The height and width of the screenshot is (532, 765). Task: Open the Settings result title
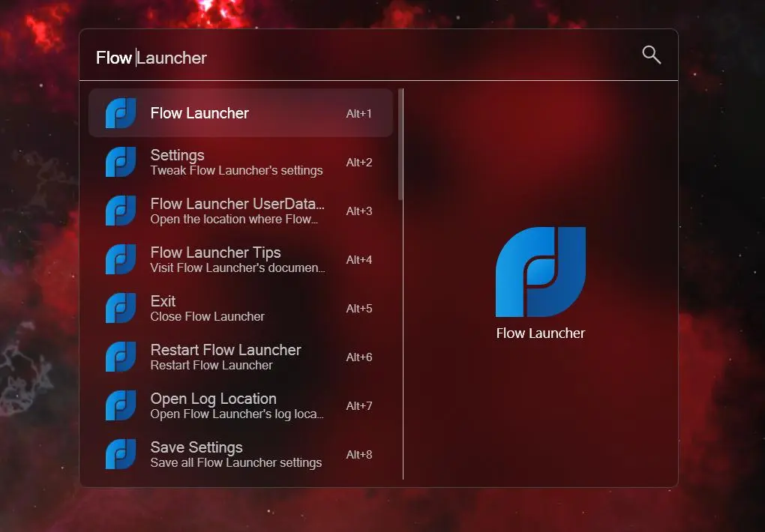click(x=177, y=155)
